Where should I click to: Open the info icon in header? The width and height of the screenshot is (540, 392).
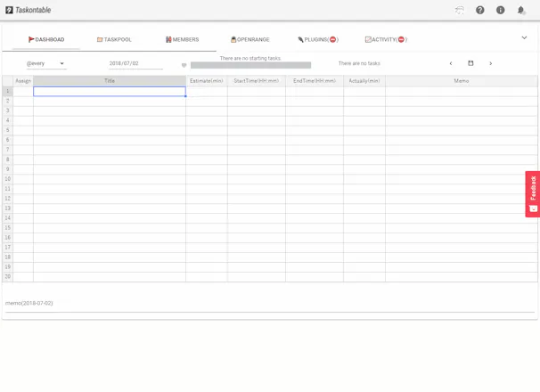(500, 10)
